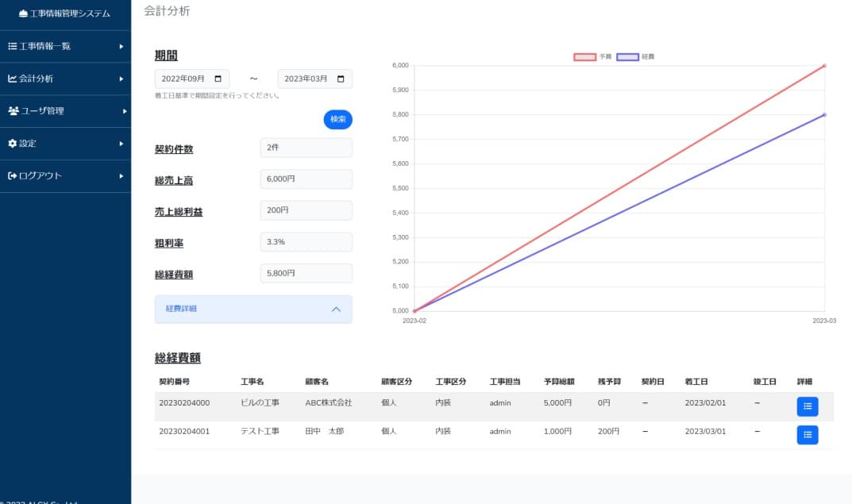Click the テスト工事 project name
Viewport: 852px width, 504px height.
(260, 431)
